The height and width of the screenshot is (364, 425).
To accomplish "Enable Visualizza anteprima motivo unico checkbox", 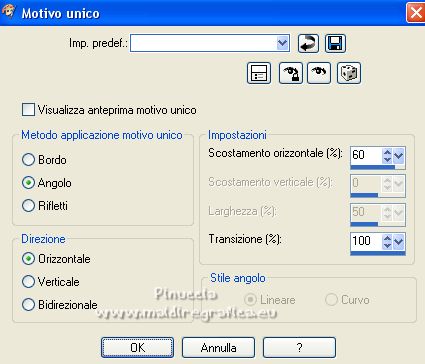I will tap(28, 110).
